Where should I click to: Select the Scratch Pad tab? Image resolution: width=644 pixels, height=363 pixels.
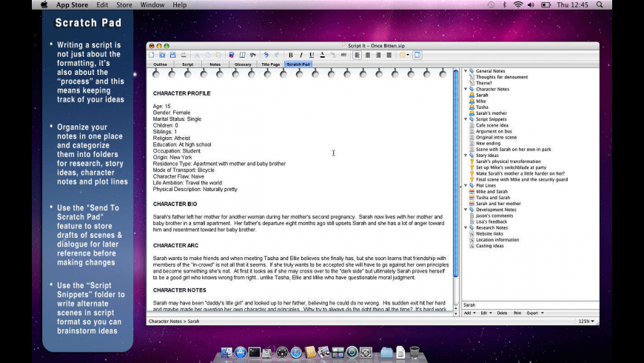(298, 64)
